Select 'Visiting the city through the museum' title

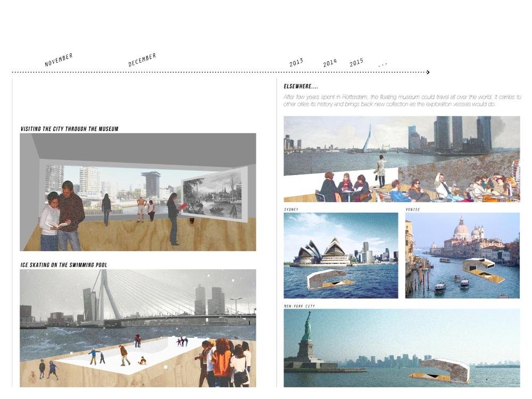(x=69, y=129)
